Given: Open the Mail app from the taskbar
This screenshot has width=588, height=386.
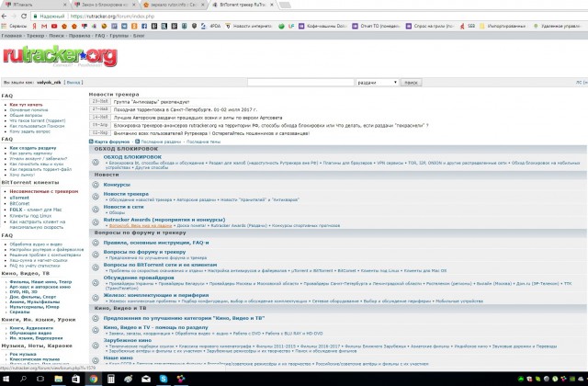Looking at the screenshot, I should point(146,379).
